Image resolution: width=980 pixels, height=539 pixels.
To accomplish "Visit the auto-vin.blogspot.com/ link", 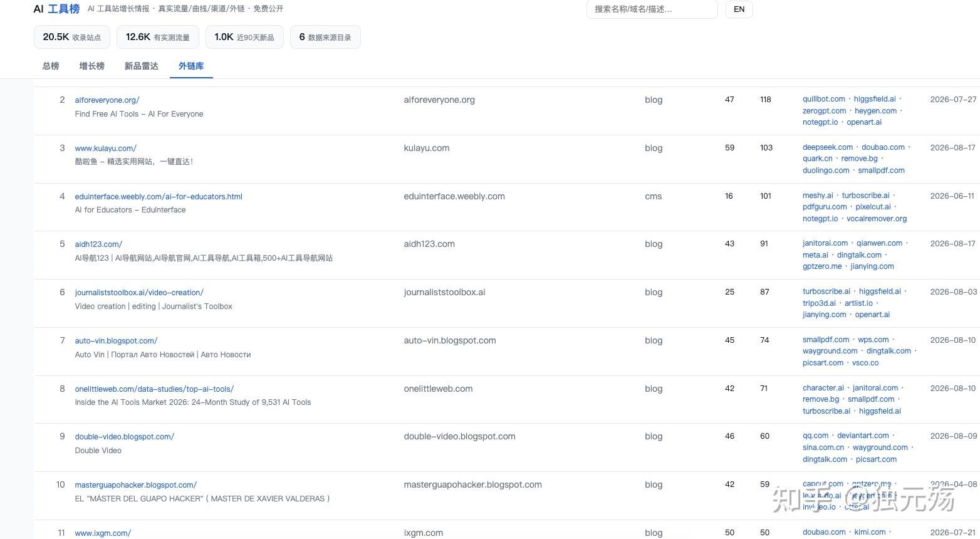I will (116, 341).
